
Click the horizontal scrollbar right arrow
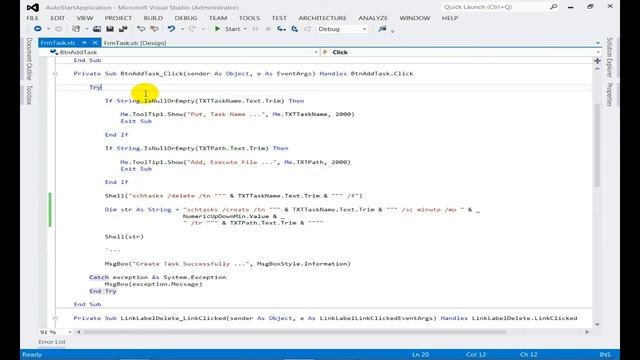point(587,332)
